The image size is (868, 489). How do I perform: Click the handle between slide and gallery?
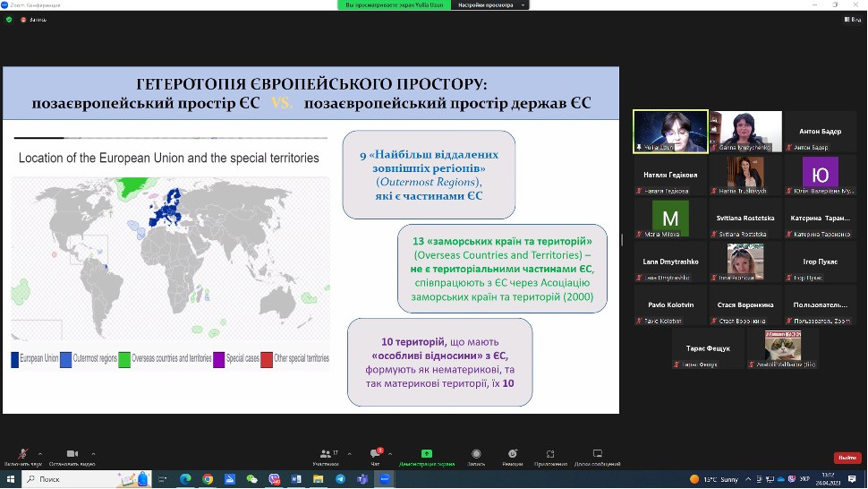click(622, 240)
